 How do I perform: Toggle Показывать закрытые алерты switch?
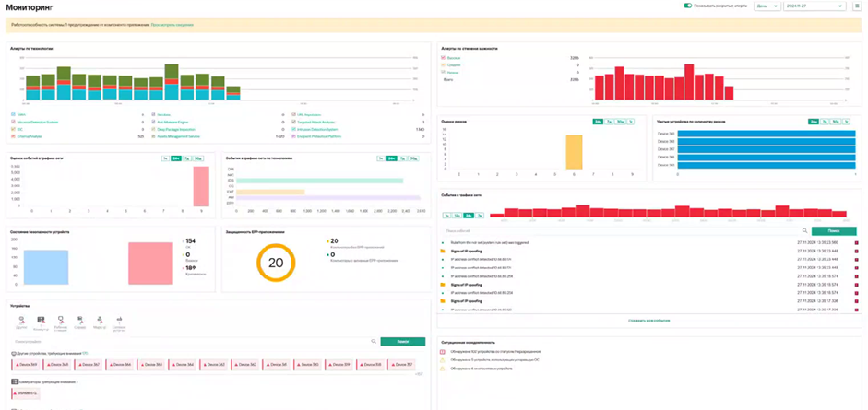click(688, 6)
